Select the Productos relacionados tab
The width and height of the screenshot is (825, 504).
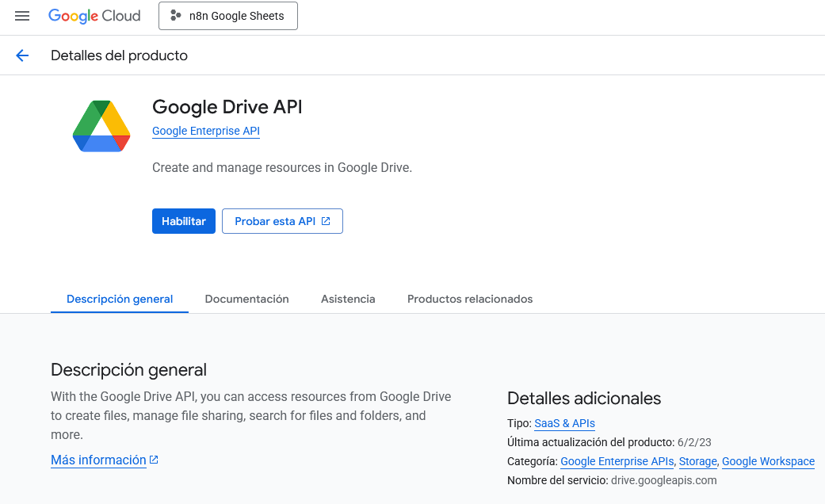tap(469, 299)
